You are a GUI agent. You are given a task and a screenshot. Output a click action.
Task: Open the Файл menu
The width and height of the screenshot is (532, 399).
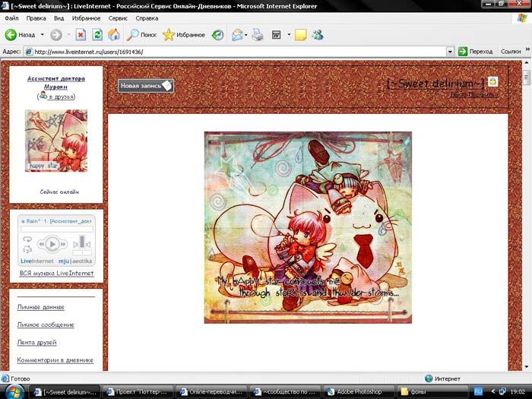tap(11, 18)
